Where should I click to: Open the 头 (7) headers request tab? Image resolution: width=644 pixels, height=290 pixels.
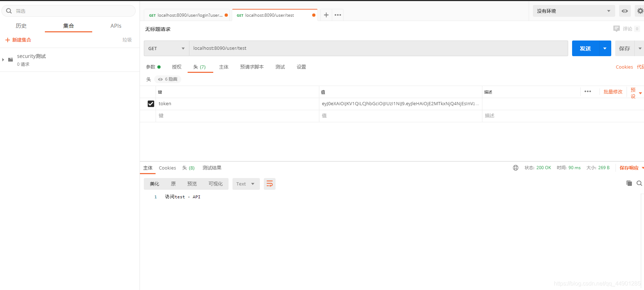(199, 67)
